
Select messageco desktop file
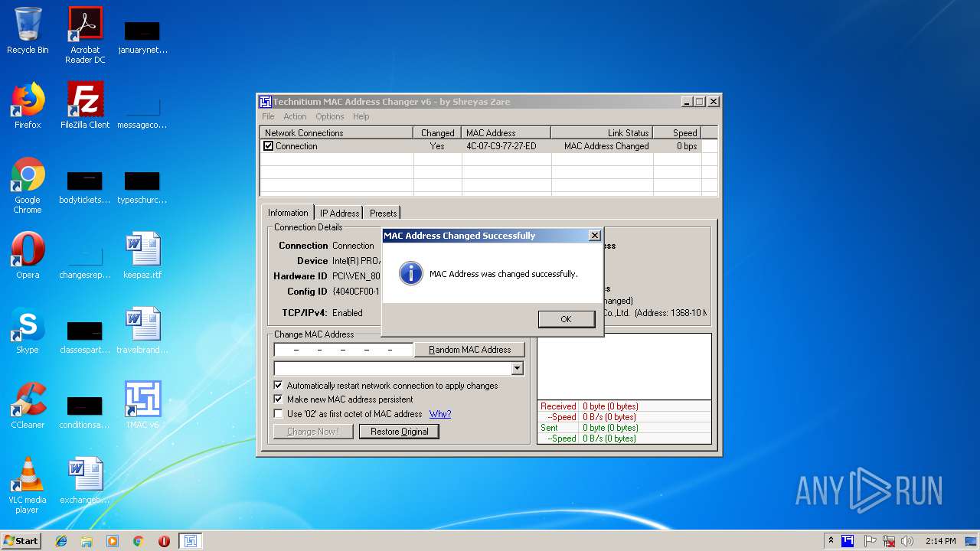coord(142,112)
